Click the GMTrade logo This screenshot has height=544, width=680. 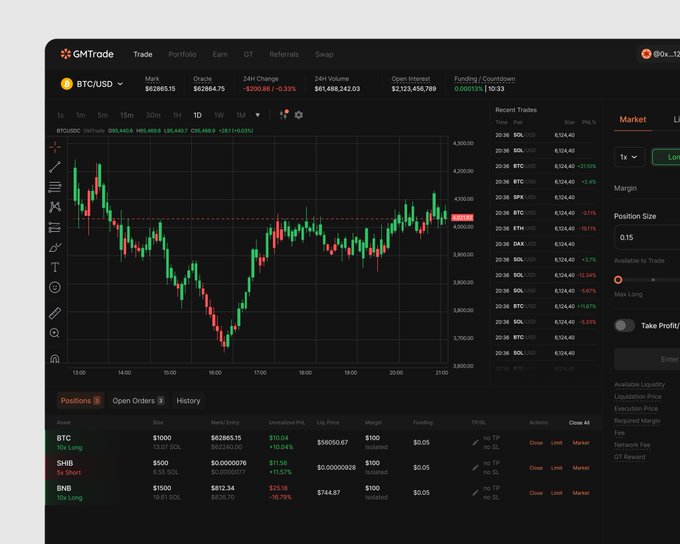[x=87, y=54]
